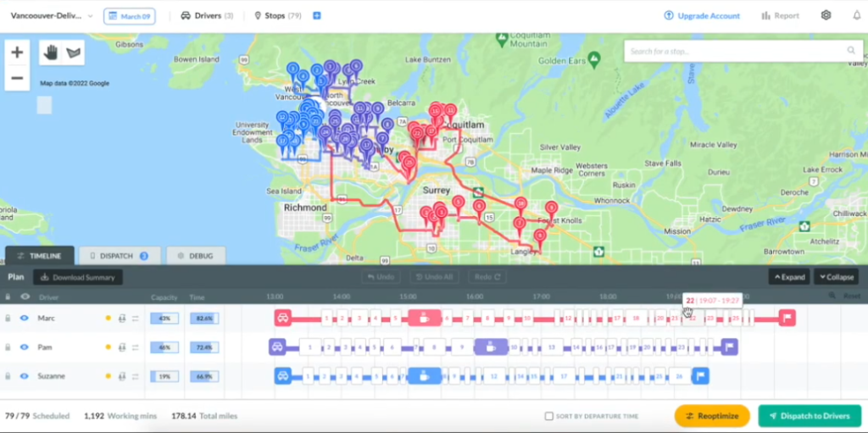Toggle visibility eye for Marc's route
This screenshot has width=868, height=433.
tap(25, 319)
